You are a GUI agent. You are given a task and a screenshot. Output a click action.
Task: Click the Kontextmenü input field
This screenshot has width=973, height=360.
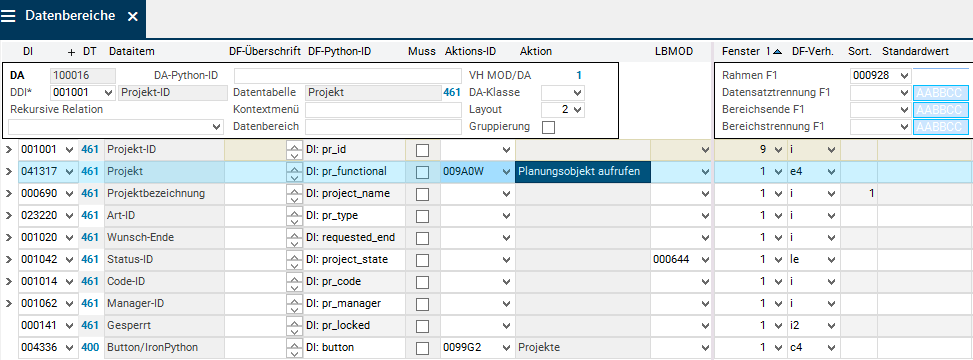pos(383,110)
